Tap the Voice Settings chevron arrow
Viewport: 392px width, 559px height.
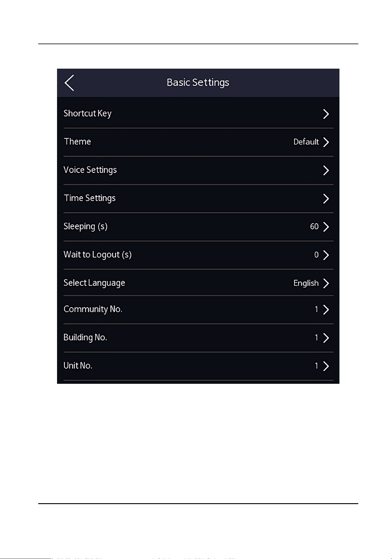click(326, 170)
